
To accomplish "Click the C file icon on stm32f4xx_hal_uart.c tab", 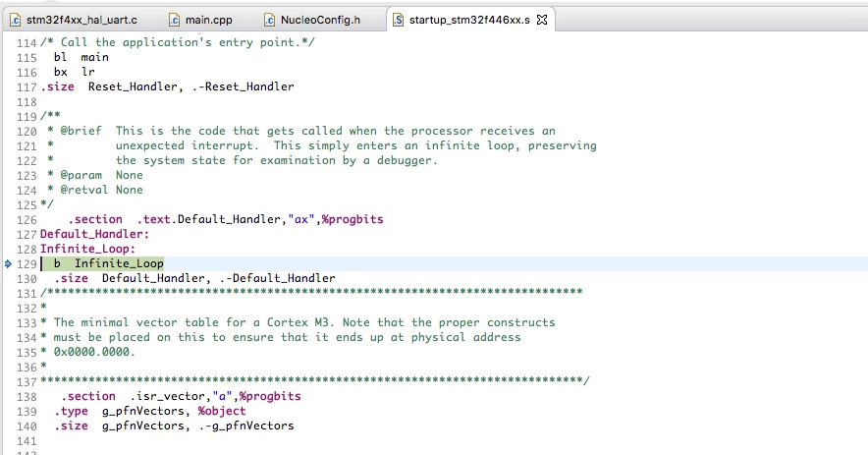I will click(16, 20).
